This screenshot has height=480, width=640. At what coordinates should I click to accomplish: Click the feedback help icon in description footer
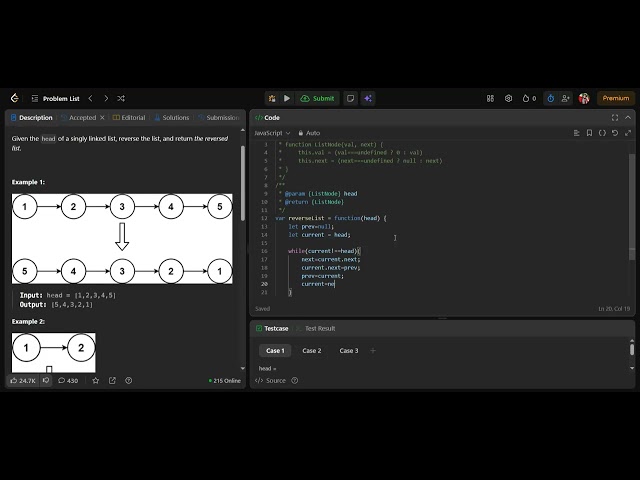[x=129, y=380]
